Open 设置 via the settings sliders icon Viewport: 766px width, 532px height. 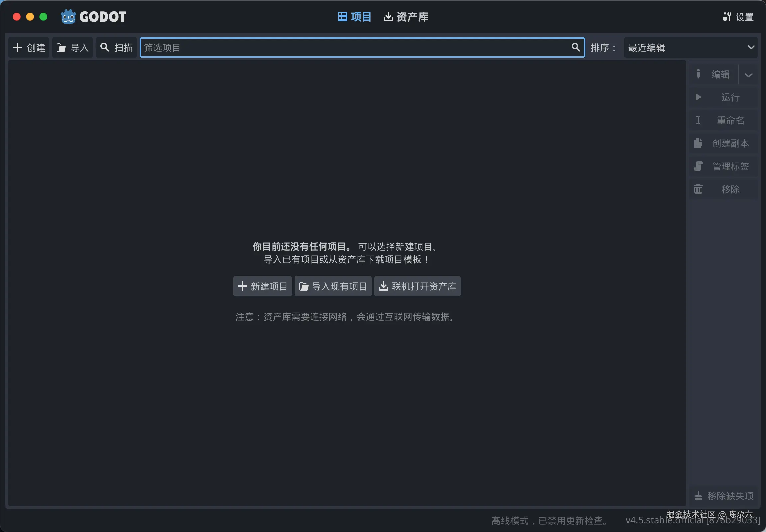(x=728, y=16)
